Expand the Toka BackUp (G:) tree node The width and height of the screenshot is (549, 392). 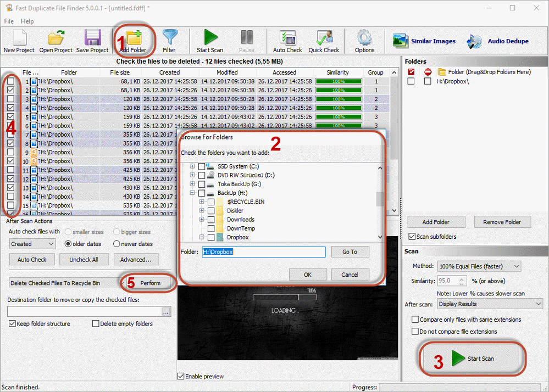tap(192, 184)
